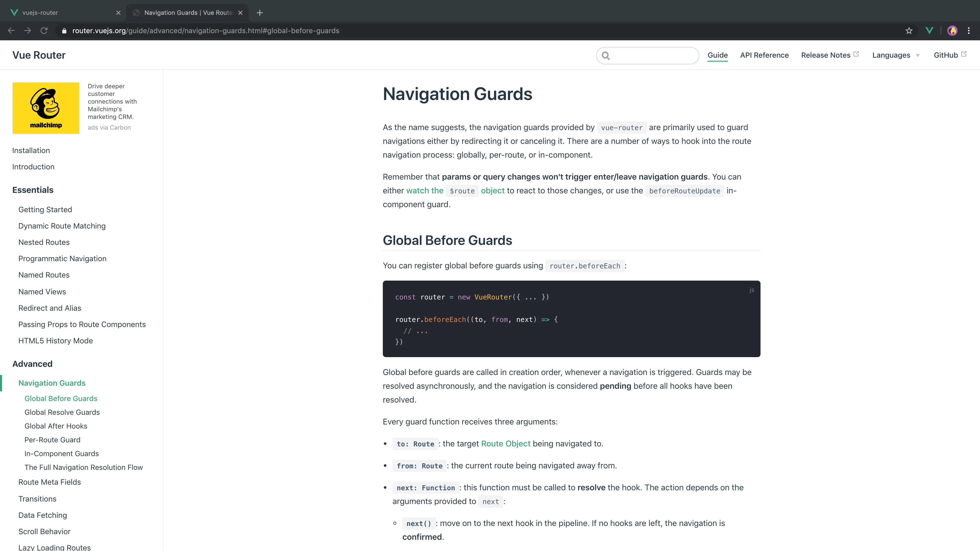Screen dimensions: 980x551
Task: Open the Chrome profile avatar
Action: (x=952, y=30)
